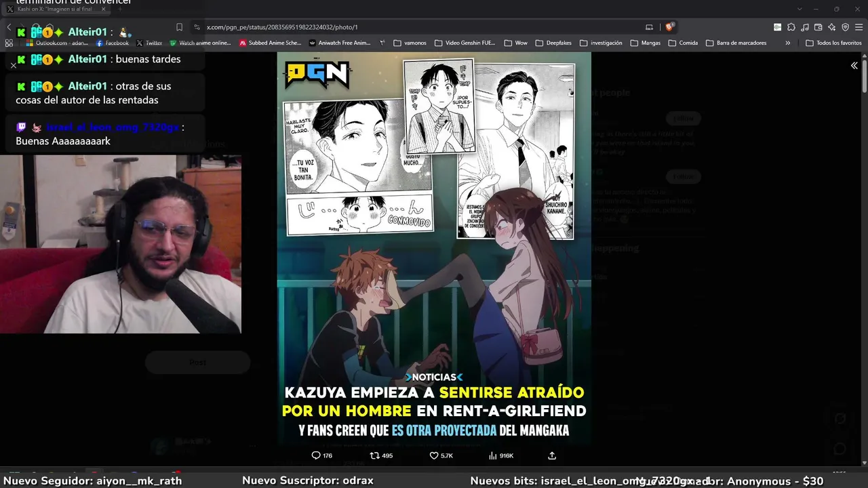The width and height of the screenshot is (868, 488).
Task: Open the Mangas bookmarks folder
Action: pos(646,43)
